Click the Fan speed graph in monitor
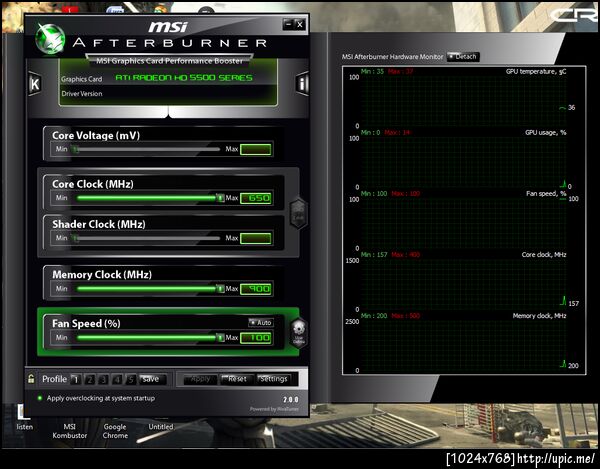Image resolution: width=600 pixels, height=469 pixels. [x=463, y=224]
